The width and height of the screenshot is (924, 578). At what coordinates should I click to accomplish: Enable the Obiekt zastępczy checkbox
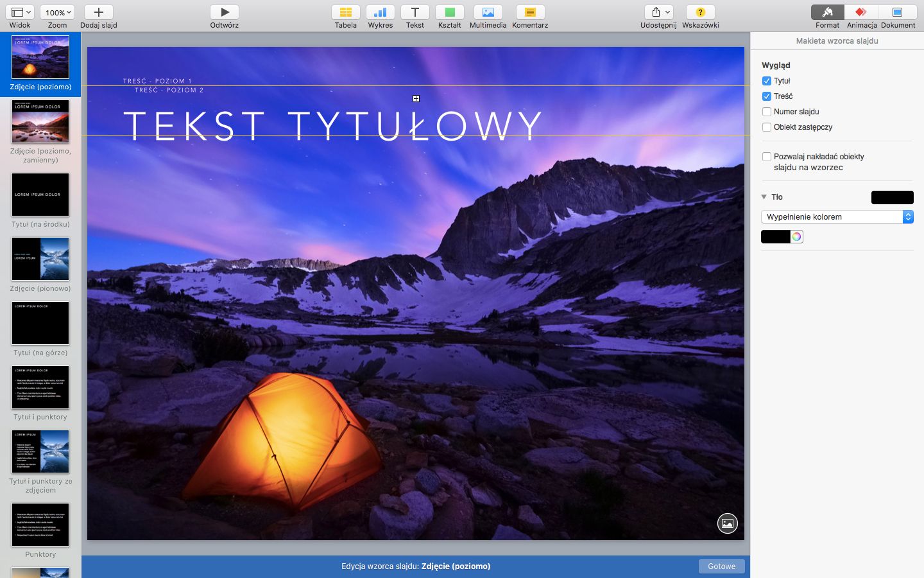click(767, 127)
